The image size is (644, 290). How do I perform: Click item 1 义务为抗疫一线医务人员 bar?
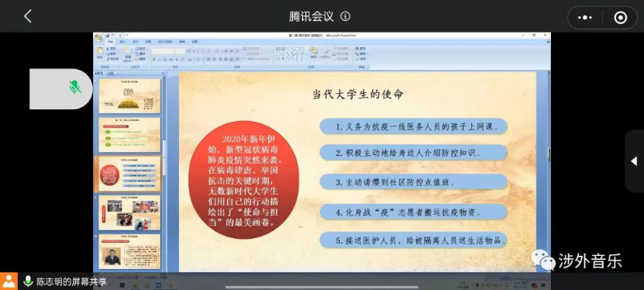tap(414, 126)
